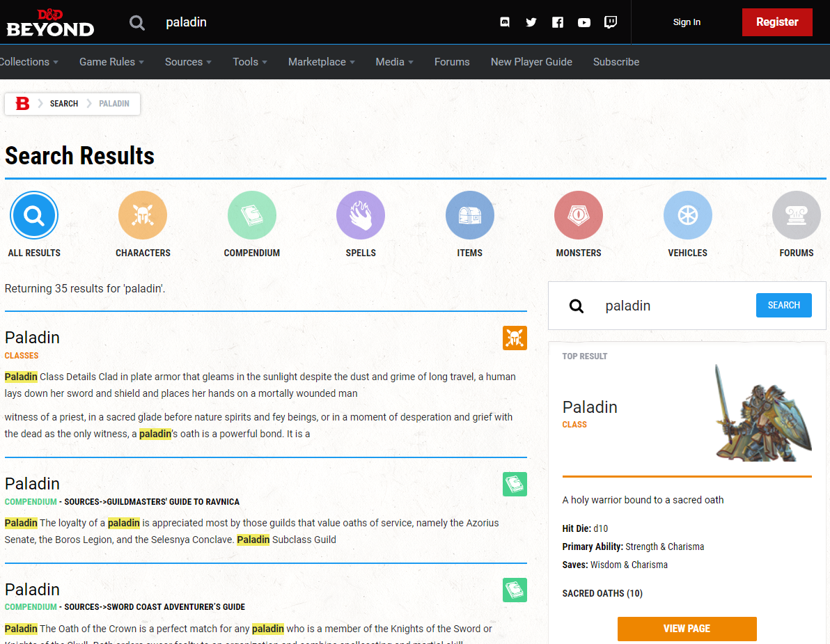Click 'Returning 35 results' text
The image size is (830, 644).
point(85,289)
